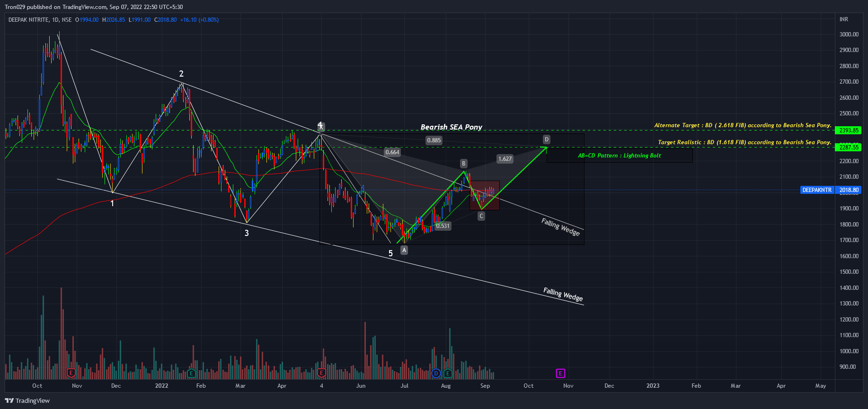Click the red shaded box near point C
868x409 pixels.
(x=485, y=195)
